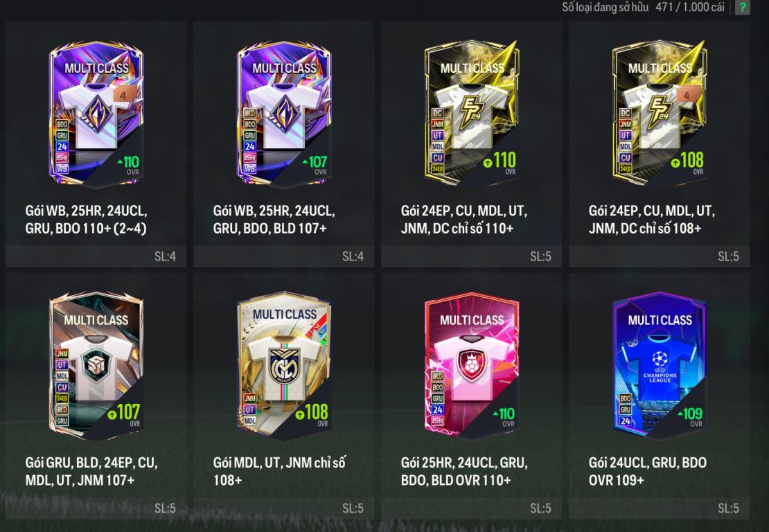Open the purple Multi Class 110 OVR pack card
This screenshot has width=769, height=532.
pos(96,113)
